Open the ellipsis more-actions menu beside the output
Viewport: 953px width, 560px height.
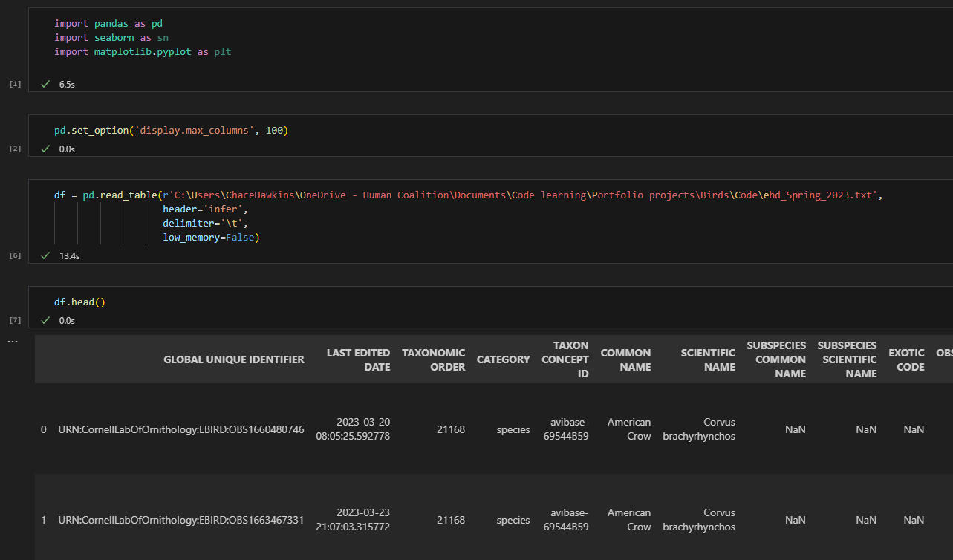(11, 340)
